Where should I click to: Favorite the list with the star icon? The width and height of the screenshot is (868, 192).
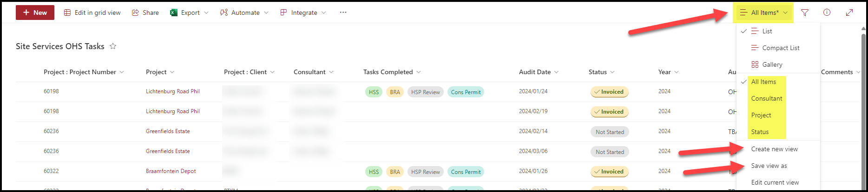pyautogui.click(x=113, y=46)
